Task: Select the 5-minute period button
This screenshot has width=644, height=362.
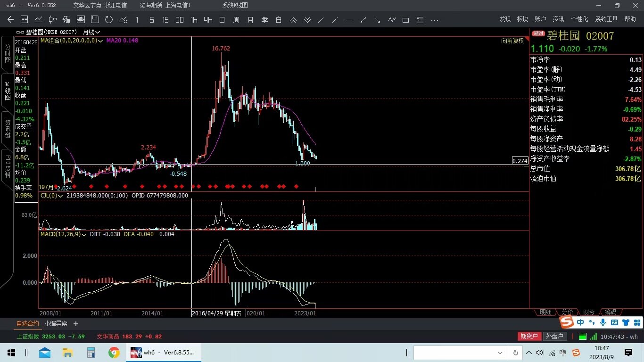Action: pos(151,20)
